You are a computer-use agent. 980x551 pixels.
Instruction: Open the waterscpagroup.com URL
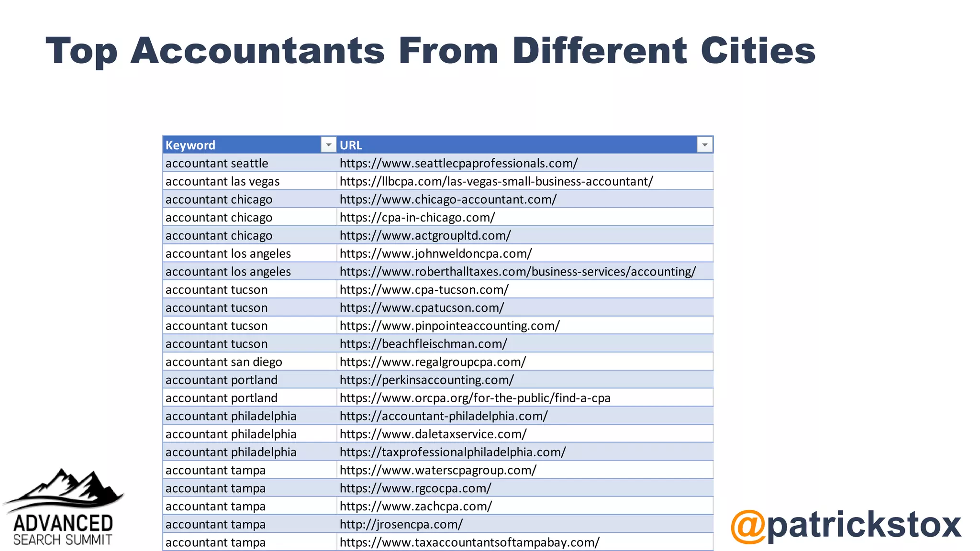[438, 470]
